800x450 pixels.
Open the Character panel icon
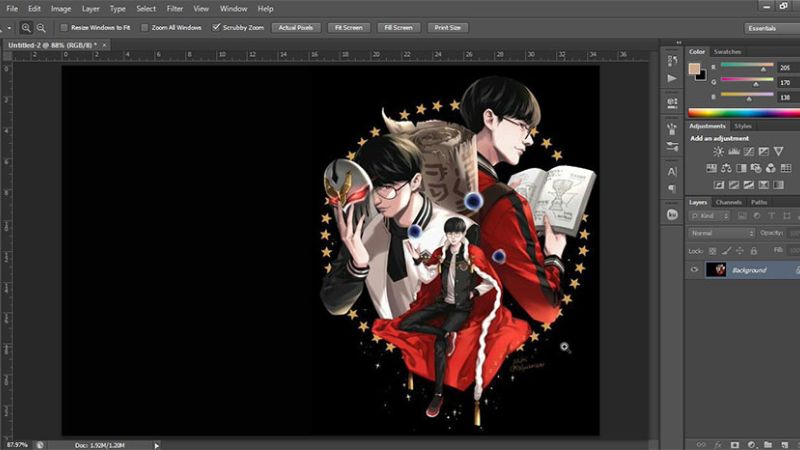(x=672, y=172)
